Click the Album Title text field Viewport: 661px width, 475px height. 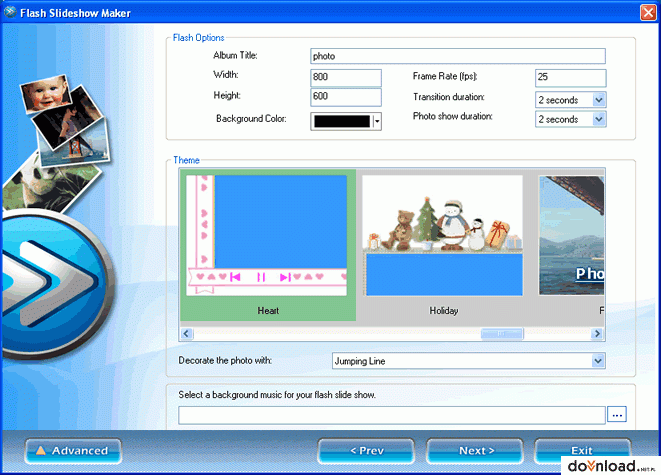[x=458, y=56]
